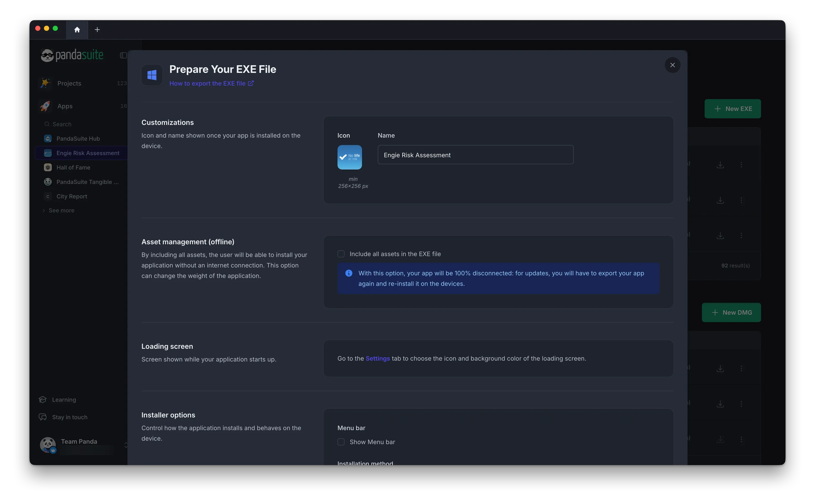
Task: Click the Windows logo icon in dialog header
Action: (x=152, y=75)
